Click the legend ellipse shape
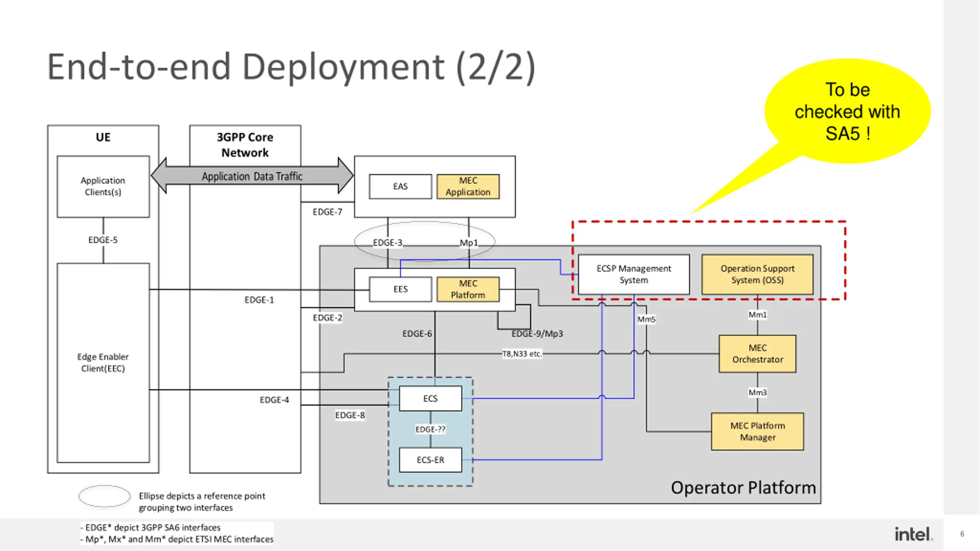The height and width of the screenshot is (551, 980). point(105,496)
